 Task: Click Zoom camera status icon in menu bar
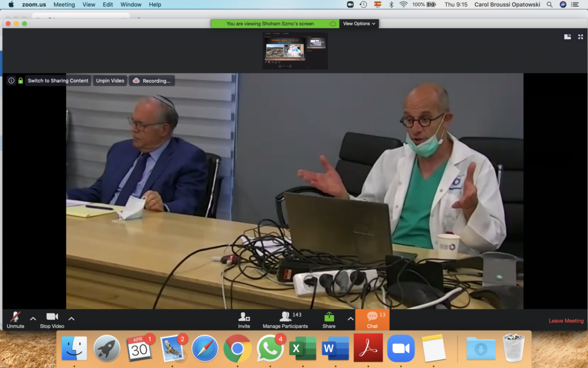point(350,5)
